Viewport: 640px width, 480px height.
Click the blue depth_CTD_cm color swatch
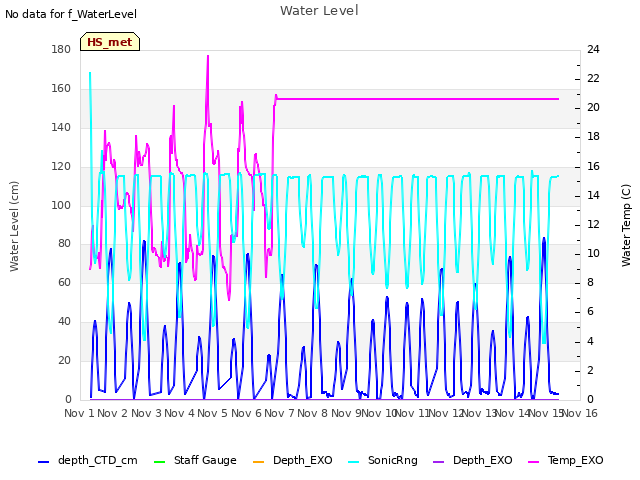click(x=43, y=462)
